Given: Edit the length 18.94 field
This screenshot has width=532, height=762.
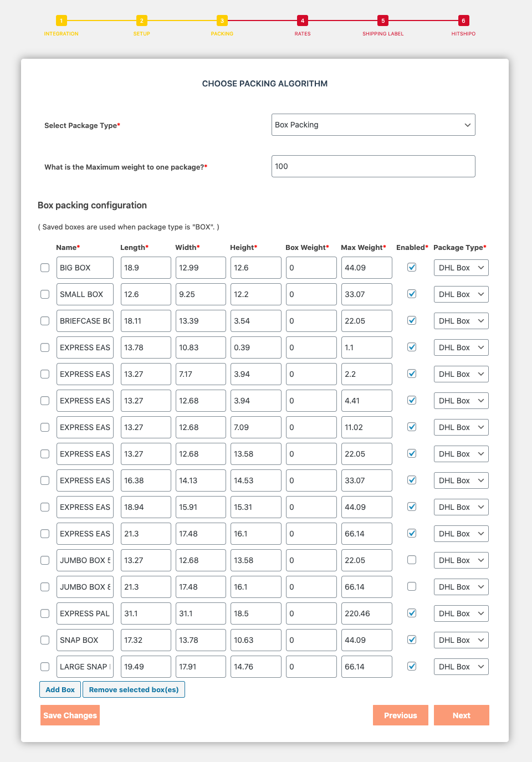Looking at the screenshot, I should [146, 507].
